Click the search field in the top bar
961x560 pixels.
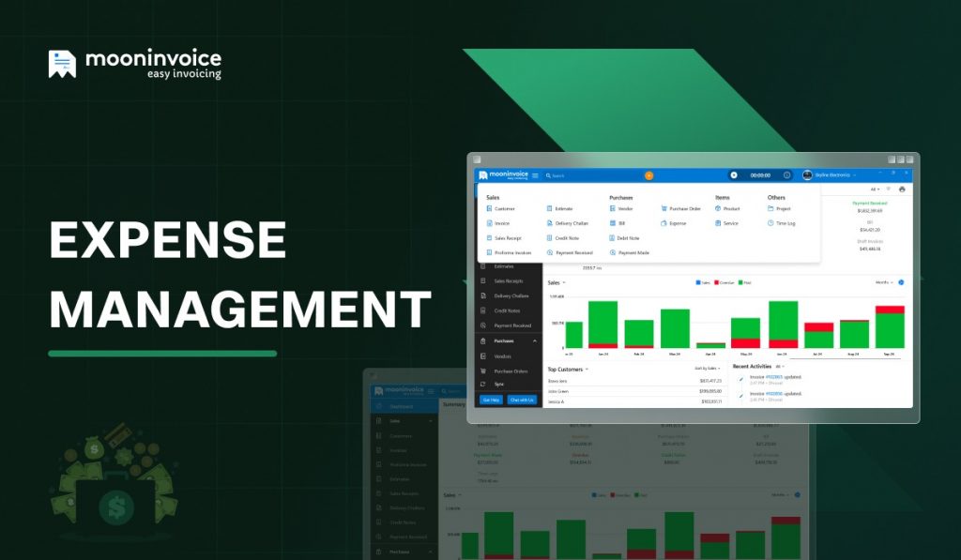click(x=558, y=175)
